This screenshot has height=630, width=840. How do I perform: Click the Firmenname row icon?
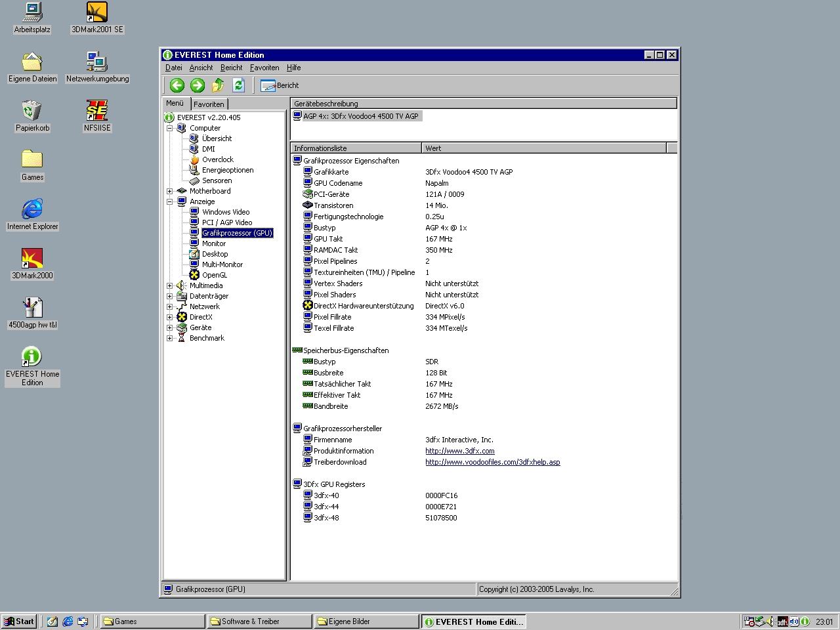click(307, 440)
